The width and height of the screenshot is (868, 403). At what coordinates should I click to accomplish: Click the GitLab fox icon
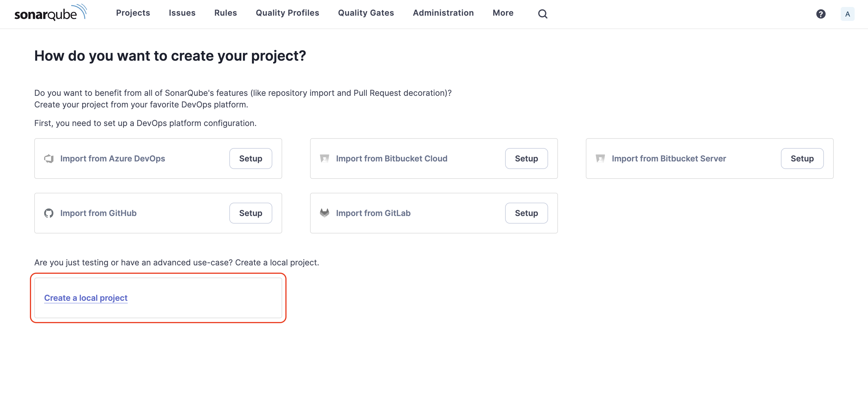click(324, 213)
